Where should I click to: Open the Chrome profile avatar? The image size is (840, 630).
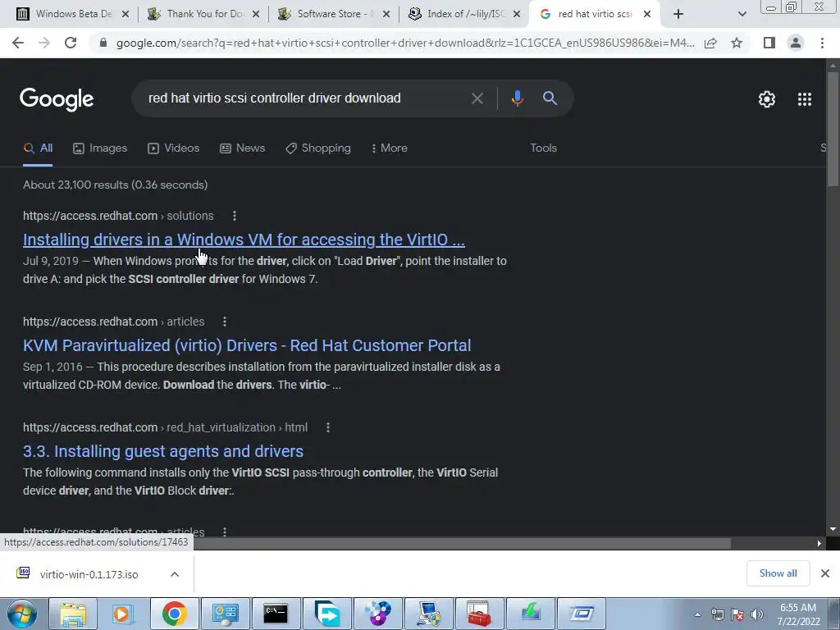(x=796, y=43)
